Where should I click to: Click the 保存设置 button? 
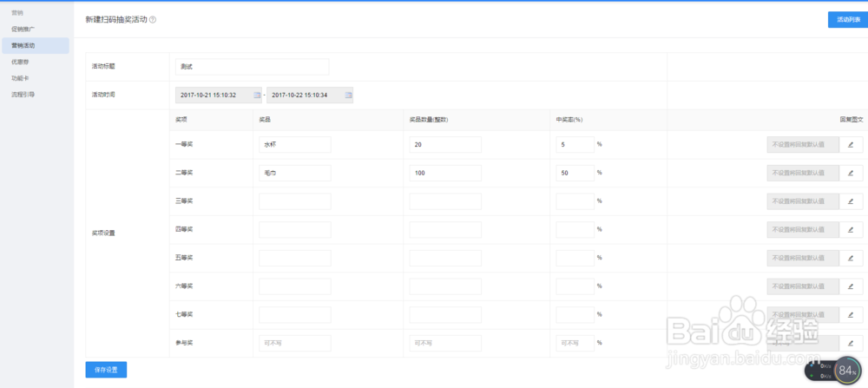point(106,370)
